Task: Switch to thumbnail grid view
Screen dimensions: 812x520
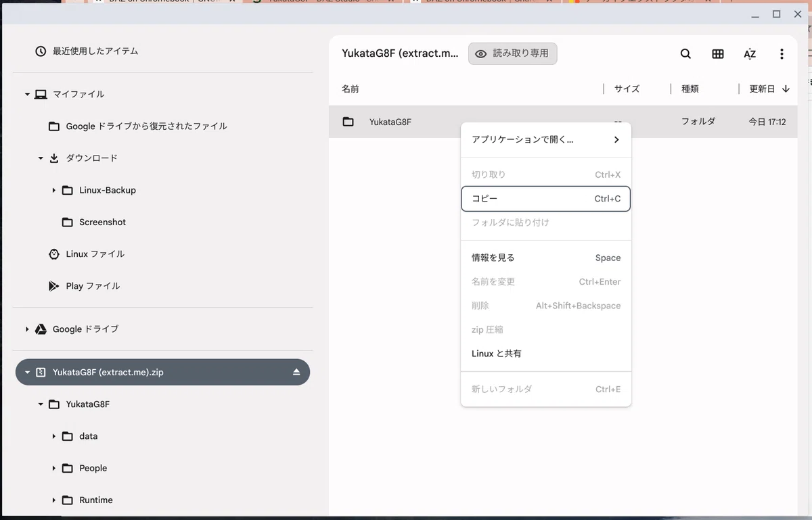Action: (x=718, y=54)
